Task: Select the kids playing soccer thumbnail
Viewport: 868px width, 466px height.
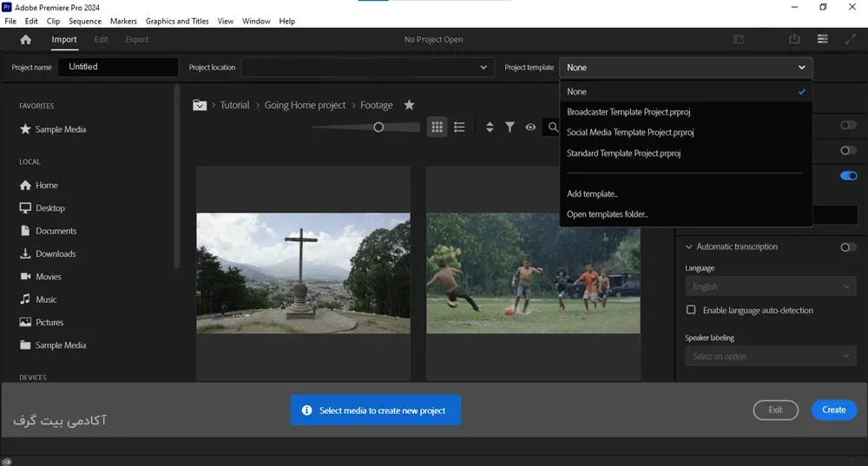Action: coord(533,273)
